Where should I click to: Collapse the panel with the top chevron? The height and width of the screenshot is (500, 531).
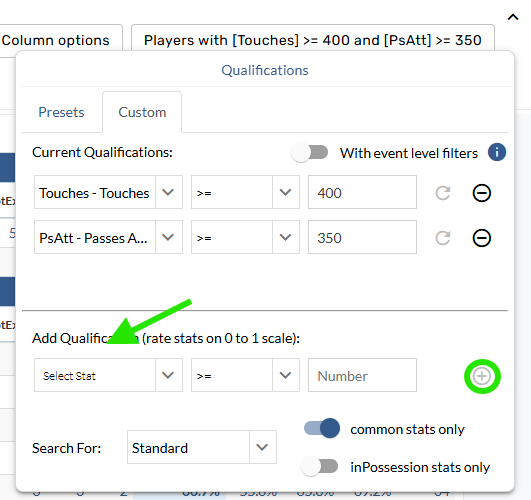[513, 17]
